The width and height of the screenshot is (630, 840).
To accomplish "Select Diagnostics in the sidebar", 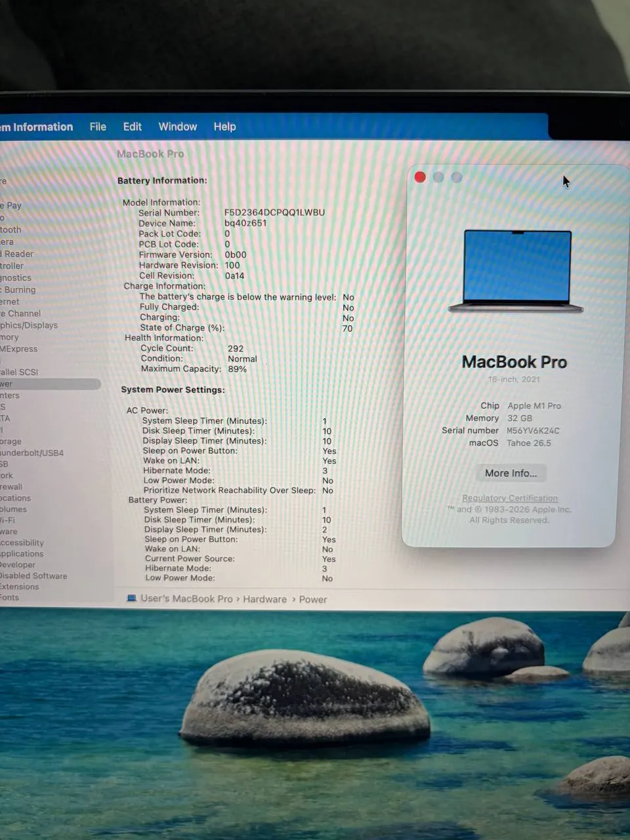I will [16, 278].
